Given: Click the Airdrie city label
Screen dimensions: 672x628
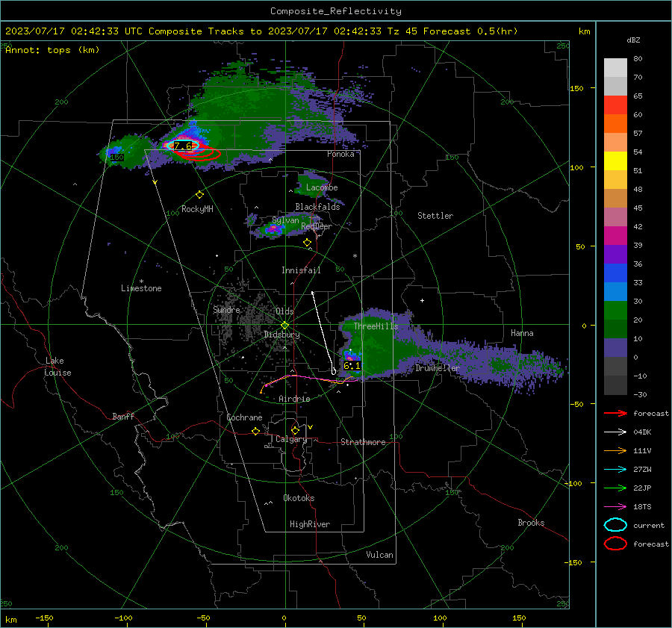Looking at the screenshot, I should pyautogui.click(x=294, y=399).
